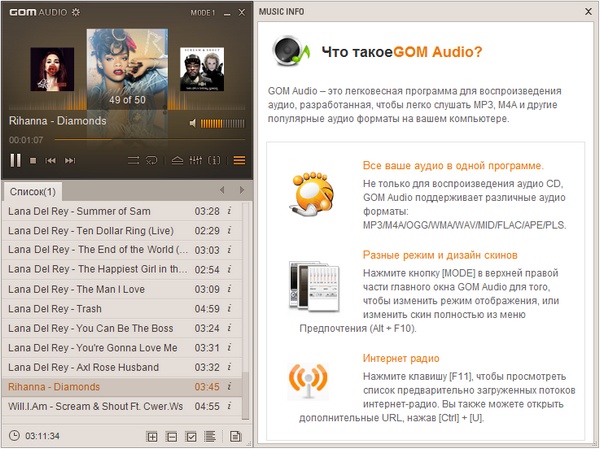This screenshot has width=600, height=449.
Task: Click the clock total time icon
Action: [x=14, y=436]
